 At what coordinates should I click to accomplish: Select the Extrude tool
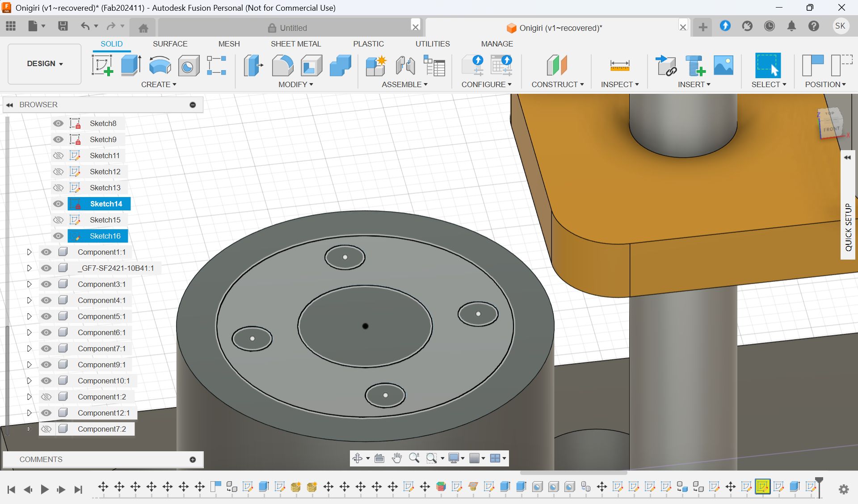pos(131,65)
